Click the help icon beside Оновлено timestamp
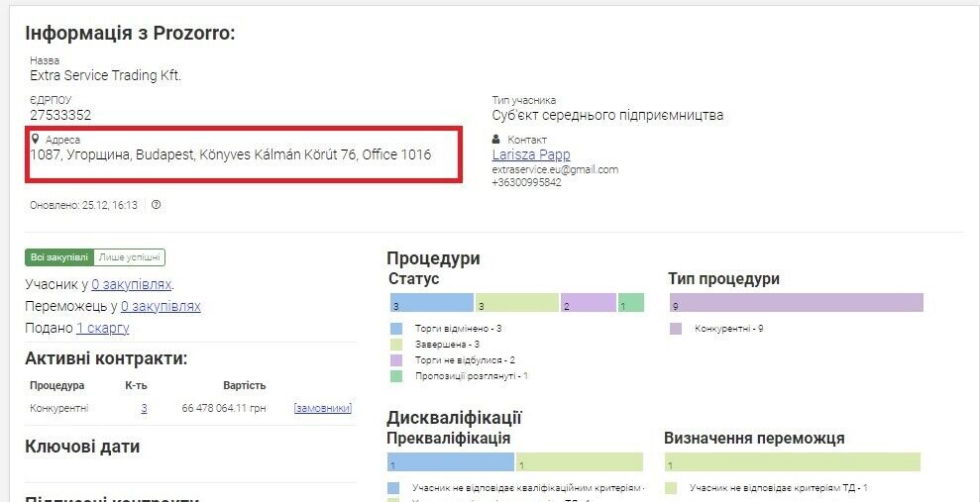980x502 pixels. click(157, 205)
